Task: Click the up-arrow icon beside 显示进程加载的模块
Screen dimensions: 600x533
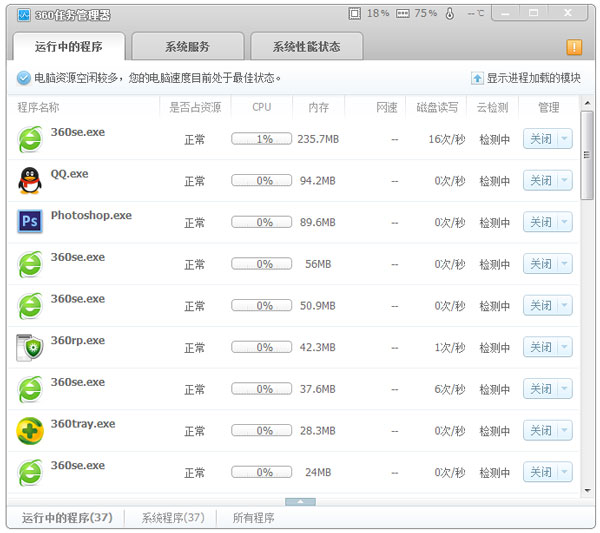Action: coord(477,78)
